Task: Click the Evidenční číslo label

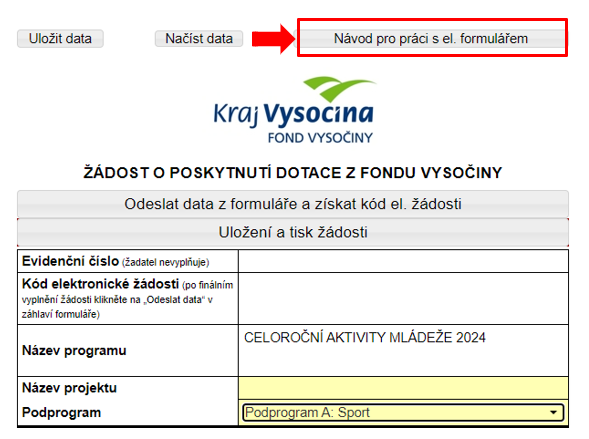Action: pyautogui.click(x=70, y=261)
